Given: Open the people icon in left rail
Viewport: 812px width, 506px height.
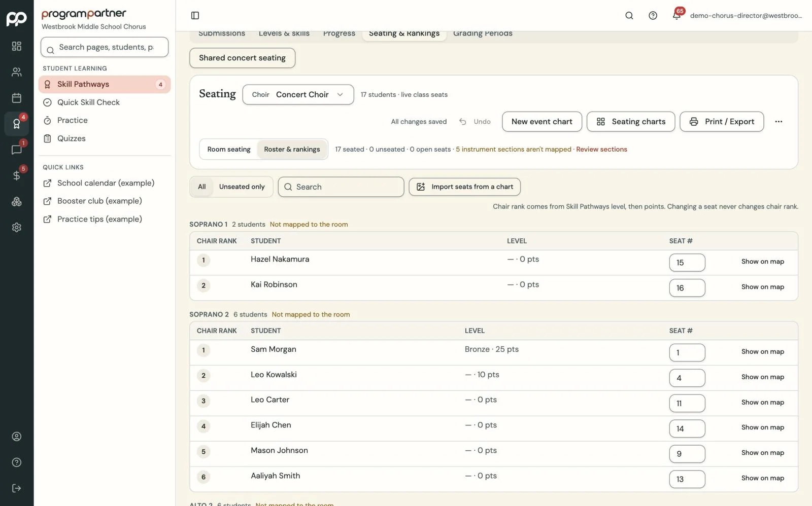Looking at the screenshot, I should 17,72.
